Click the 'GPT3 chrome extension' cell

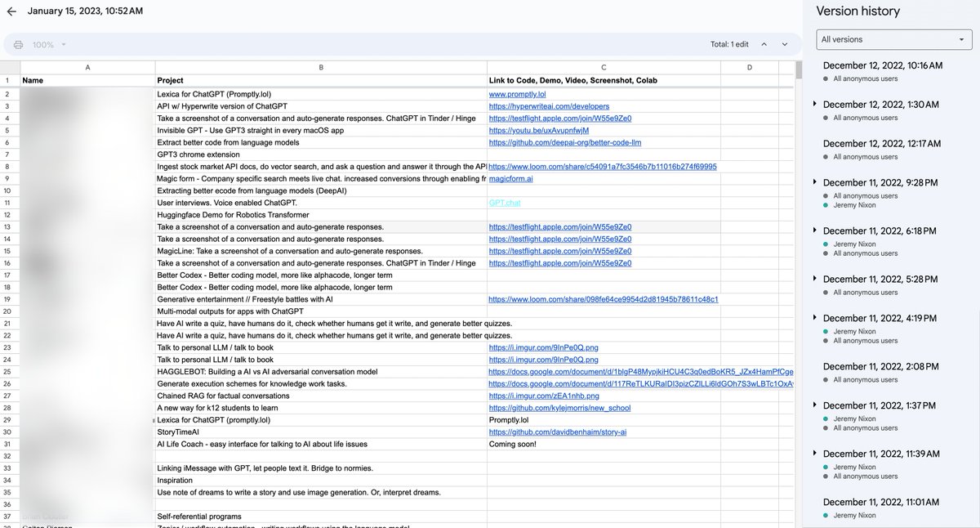pyautogui.click(x=321, y=154)
